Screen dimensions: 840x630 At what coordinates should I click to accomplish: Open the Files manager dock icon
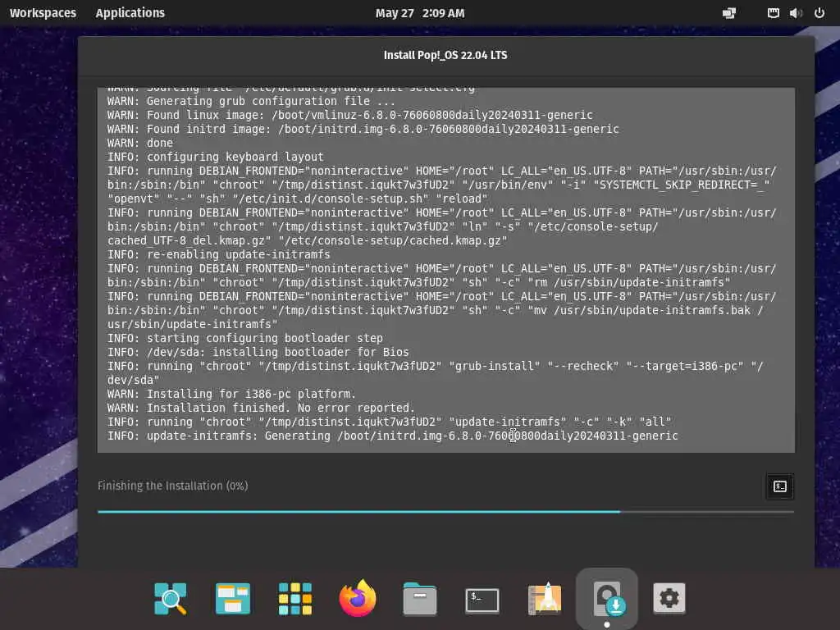coord(420,598)
